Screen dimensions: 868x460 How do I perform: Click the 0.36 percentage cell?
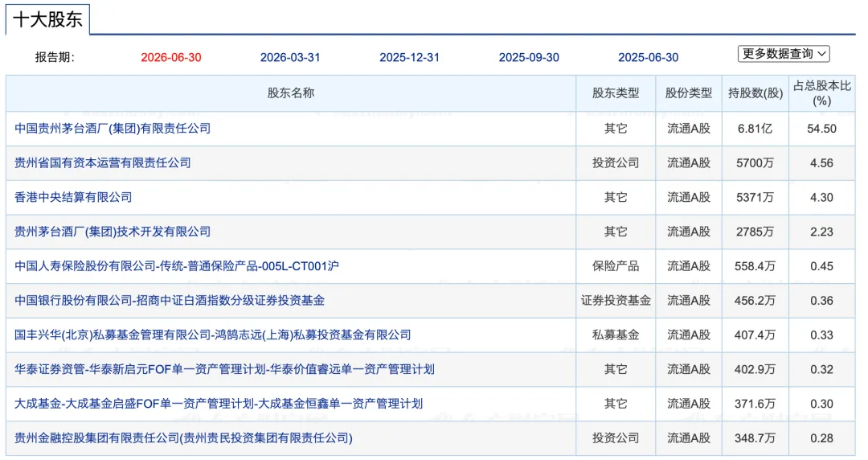(821, 301)
